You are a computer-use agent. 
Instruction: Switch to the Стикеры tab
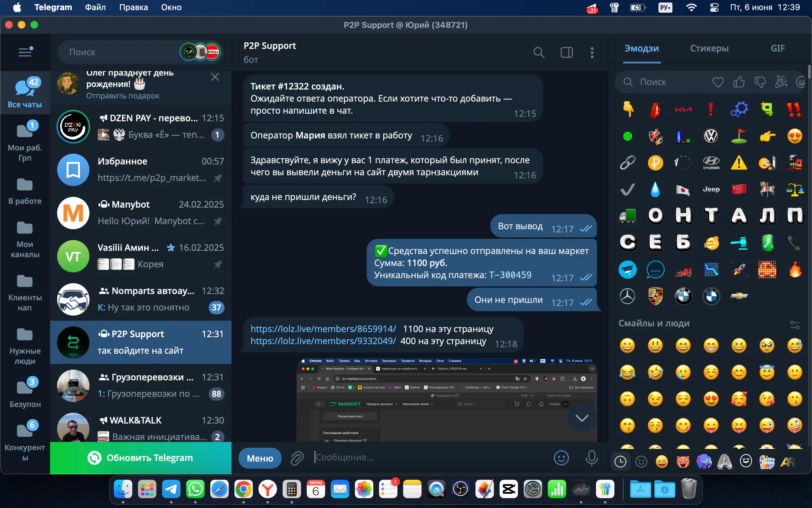point(709,48)
